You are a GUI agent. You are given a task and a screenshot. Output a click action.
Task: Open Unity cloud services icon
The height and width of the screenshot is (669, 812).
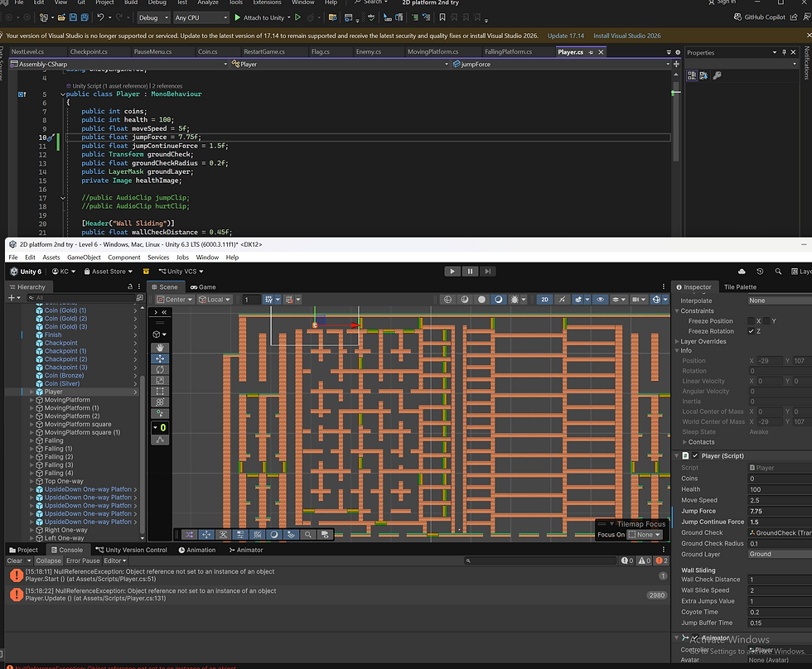tap(742, 272)
